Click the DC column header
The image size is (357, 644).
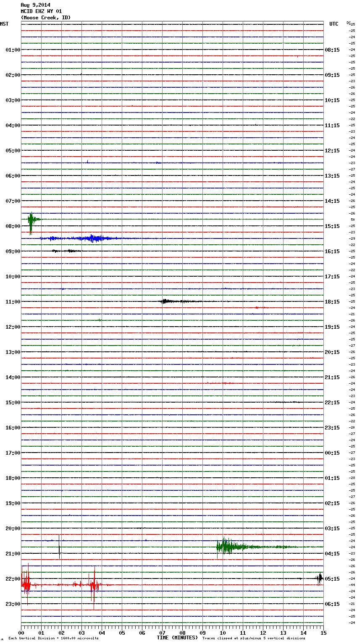point(349,23)
